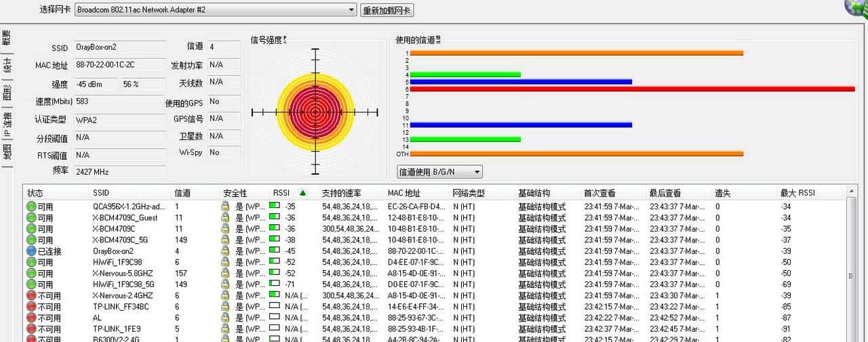Click last-seen time 23:42:52 for AL
868x342 pixels.
point(679,318)
